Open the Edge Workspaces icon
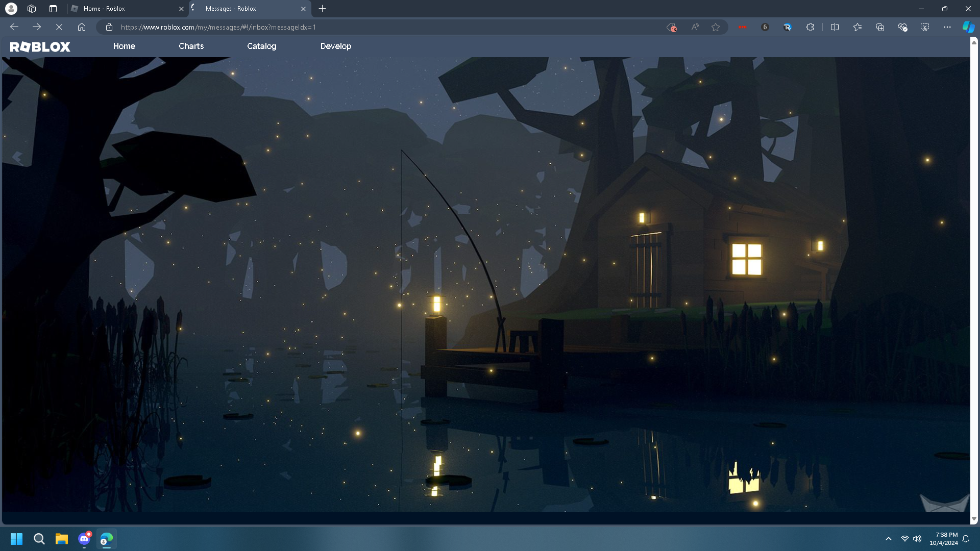This screenshot has width=980, height=551. [x=32, y=9]
